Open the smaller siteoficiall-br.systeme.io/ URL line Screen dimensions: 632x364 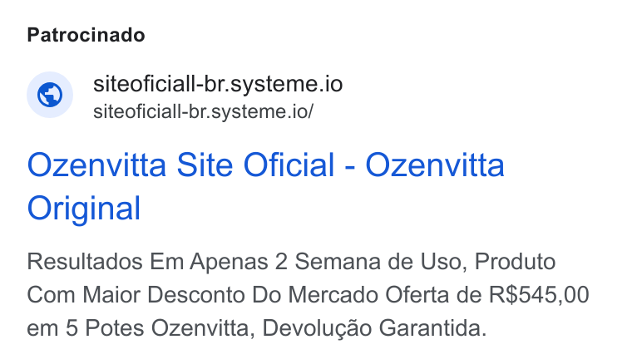203,111
